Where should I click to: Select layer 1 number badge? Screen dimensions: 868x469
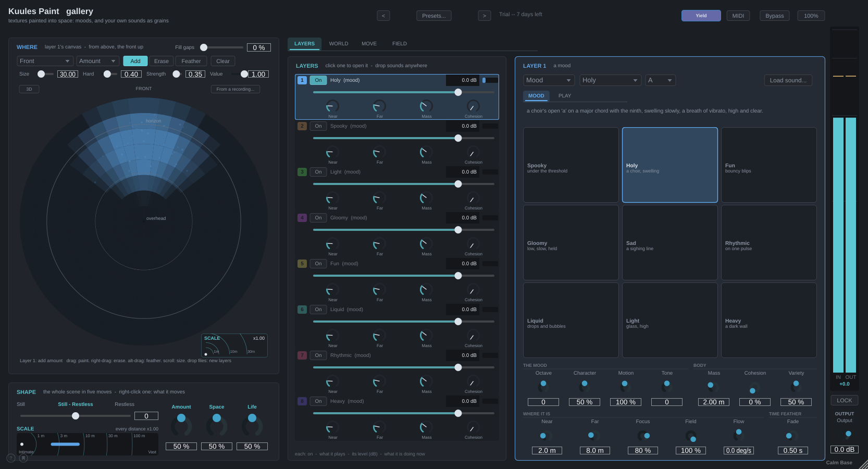click(302, 80)
